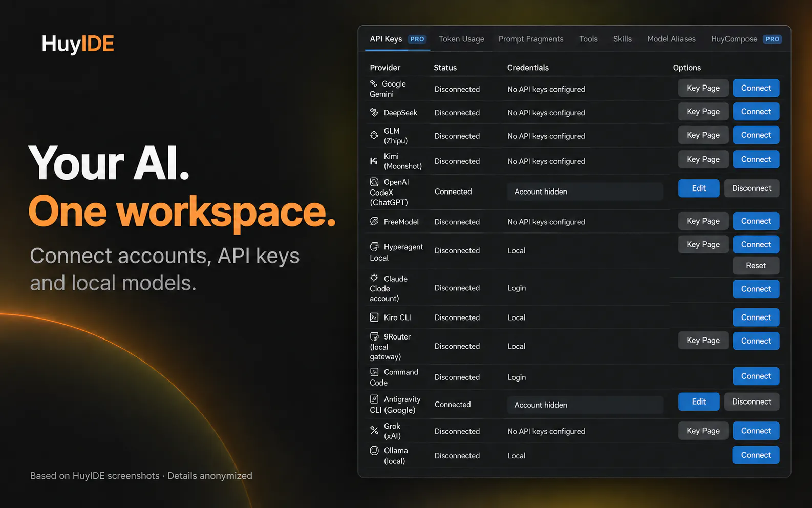This screenshot has height=508, width=812.
Task: Open Key Page for Google Gemini
Action: point(703,88)
